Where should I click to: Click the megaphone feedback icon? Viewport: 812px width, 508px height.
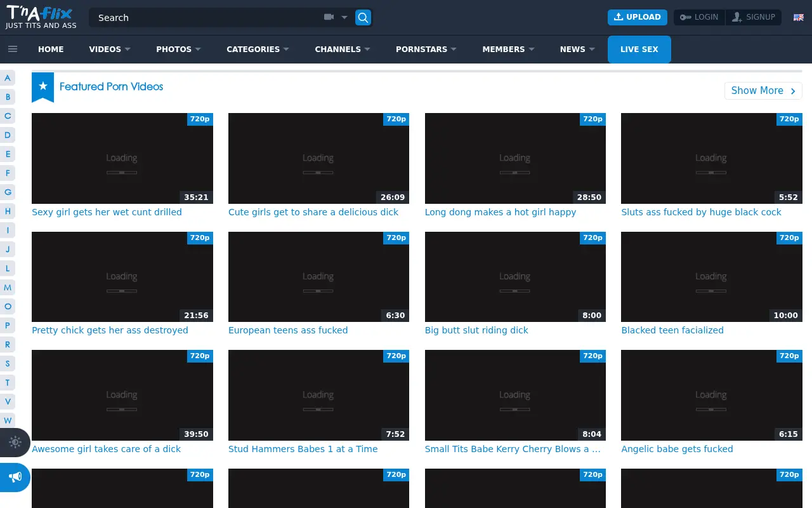pos(15,477)
